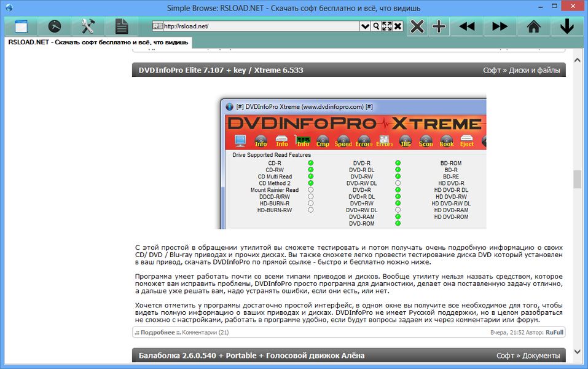Select the RSLOAD.NET tab

(x=98, y=42)
